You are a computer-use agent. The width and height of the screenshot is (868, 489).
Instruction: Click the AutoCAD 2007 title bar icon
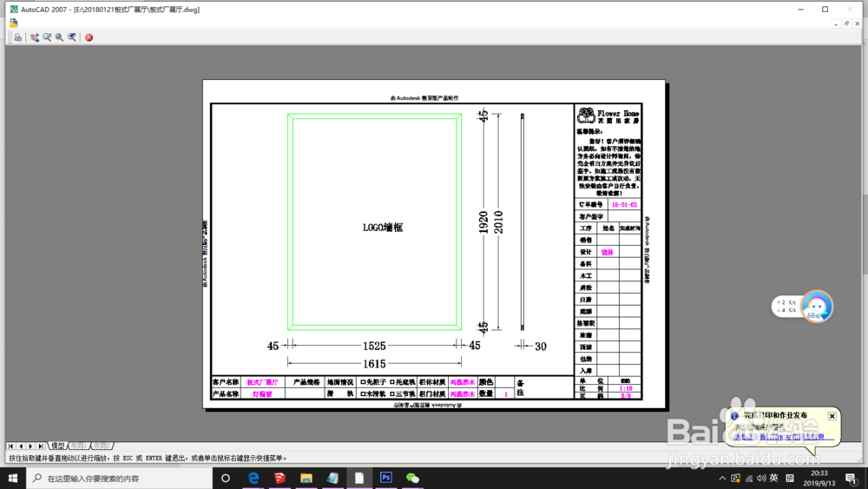coord(14,10)
